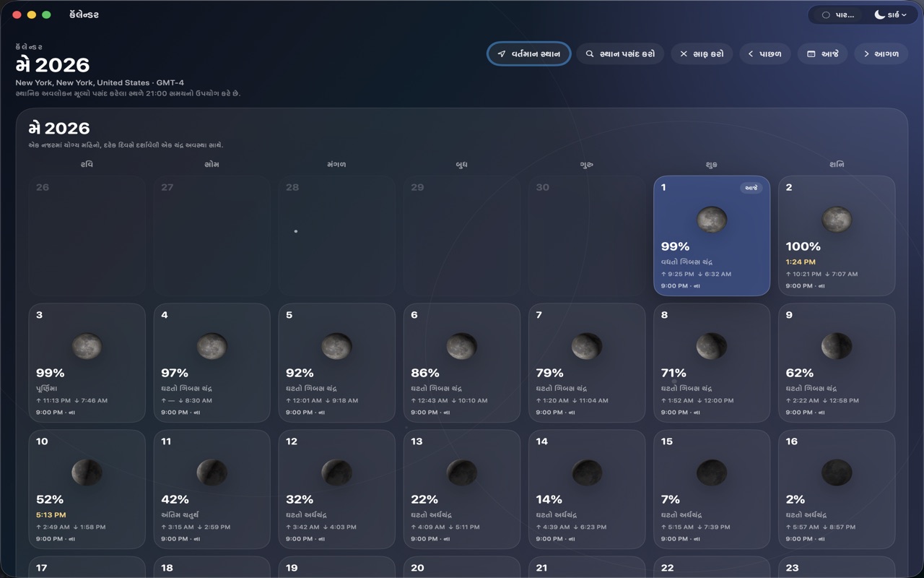Open the ડાર્ક theme dropdown
924x578 pixels.
[x=890, y=14]
